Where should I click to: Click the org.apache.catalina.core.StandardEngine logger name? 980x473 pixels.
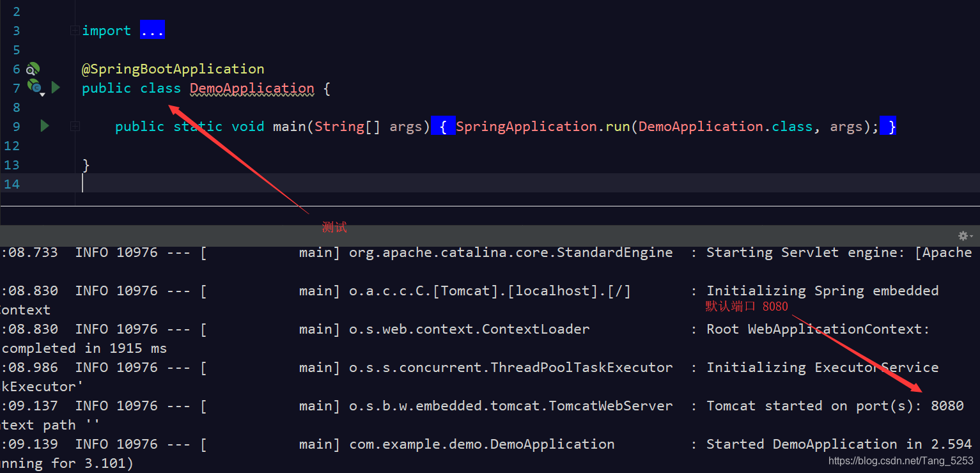click(x=511, y=252)
